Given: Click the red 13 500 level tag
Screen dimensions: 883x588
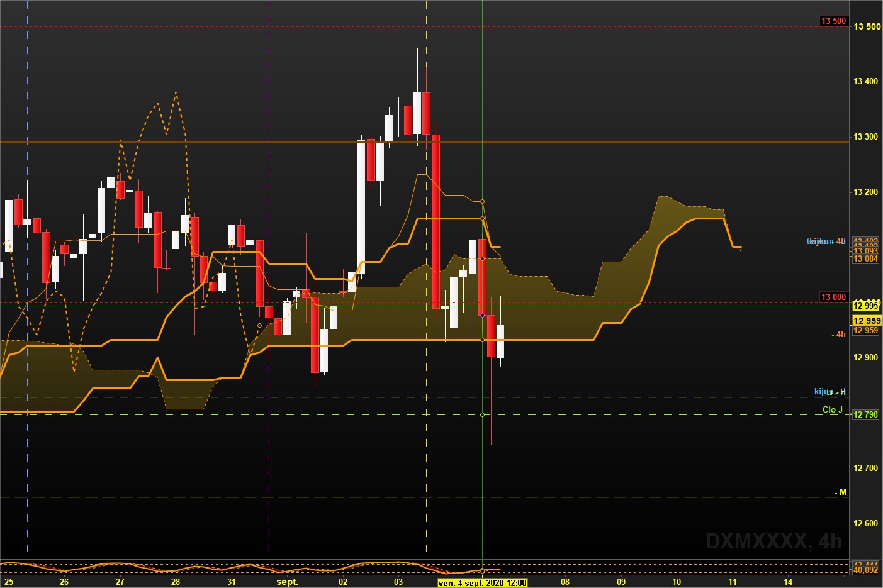Looking at the screenshot, I should [833, 21].
